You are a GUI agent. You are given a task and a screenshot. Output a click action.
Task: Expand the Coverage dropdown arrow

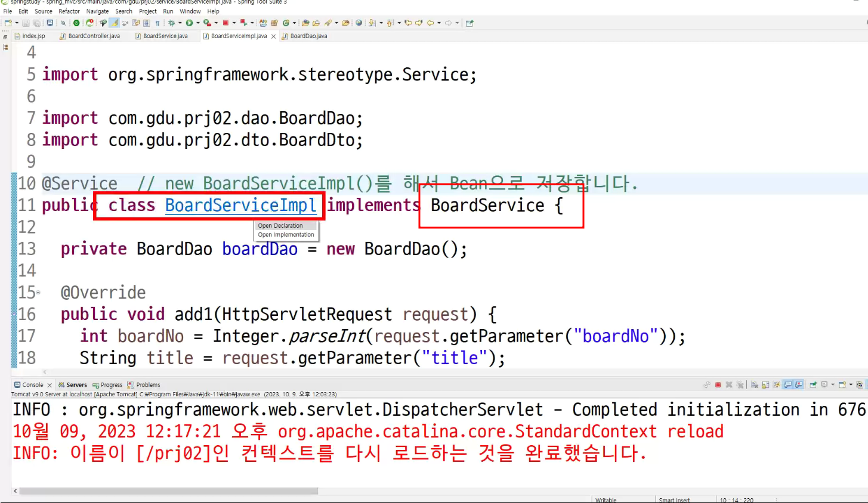pos(216,23)
